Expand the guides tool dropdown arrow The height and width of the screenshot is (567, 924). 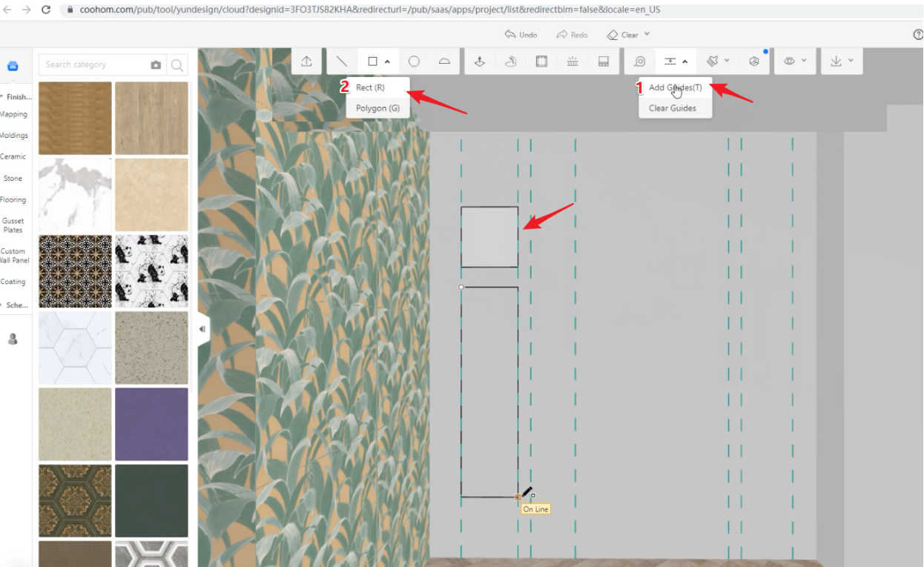click(x=685, y=62)
